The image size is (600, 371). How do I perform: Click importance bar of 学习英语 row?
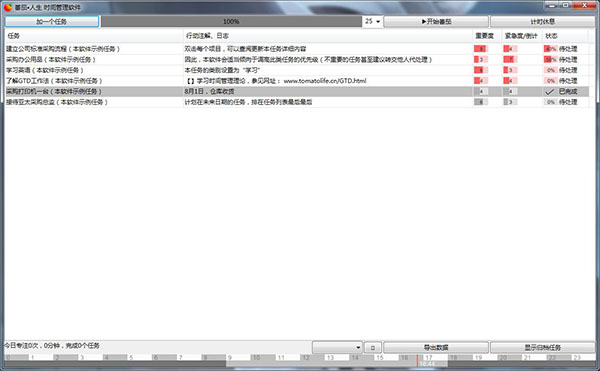point(481,70)
